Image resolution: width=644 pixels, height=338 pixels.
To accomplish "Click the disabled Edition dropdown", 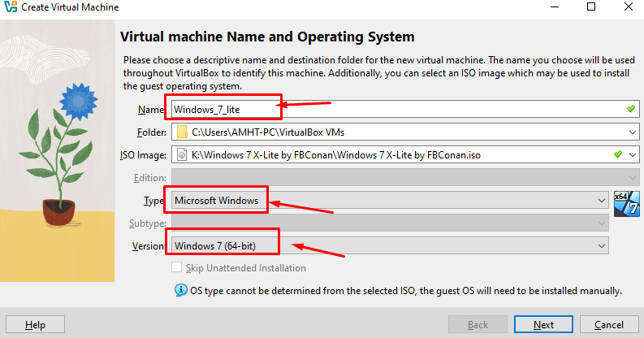I will [x=404, y=177].
